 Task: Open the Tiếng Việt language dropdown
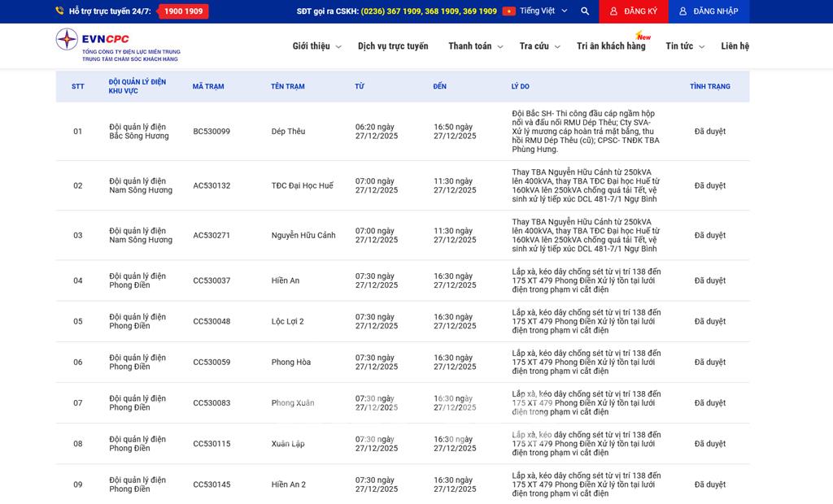[x=543, y=11]
